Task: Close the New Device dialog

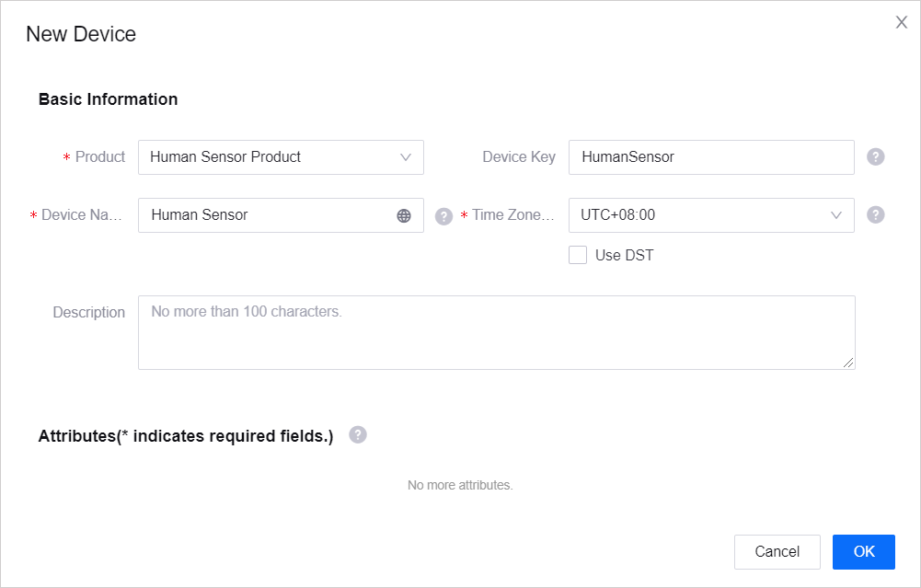Action: click(x=901, y=22)
